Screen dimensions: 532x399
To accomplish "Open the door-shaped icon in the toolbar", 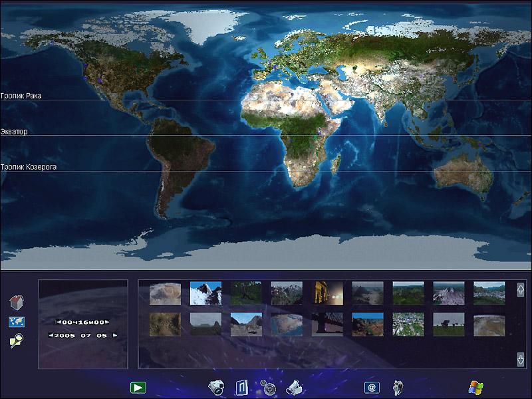I will 241,386.
